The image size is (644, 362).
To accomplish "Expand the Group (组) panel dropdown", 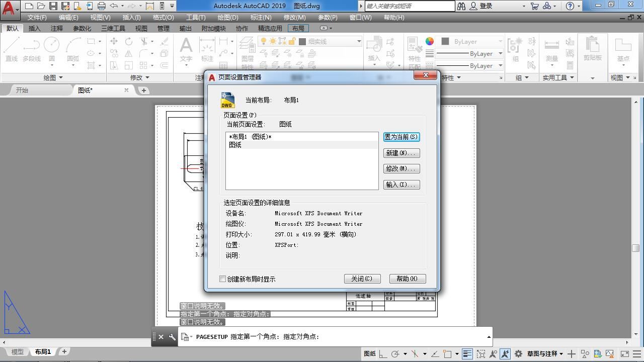I will (x=523, y=77).
